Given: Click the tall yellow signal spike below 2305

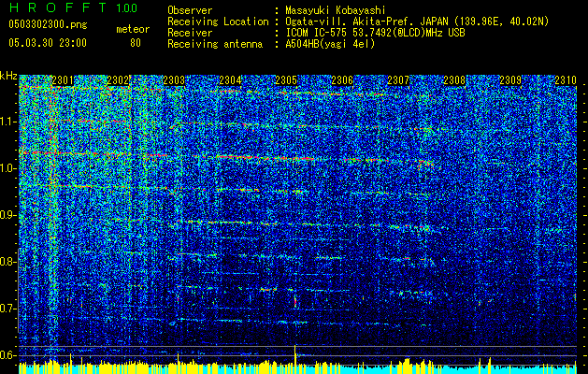Looking at the screenshot, I should click(295, 359).
